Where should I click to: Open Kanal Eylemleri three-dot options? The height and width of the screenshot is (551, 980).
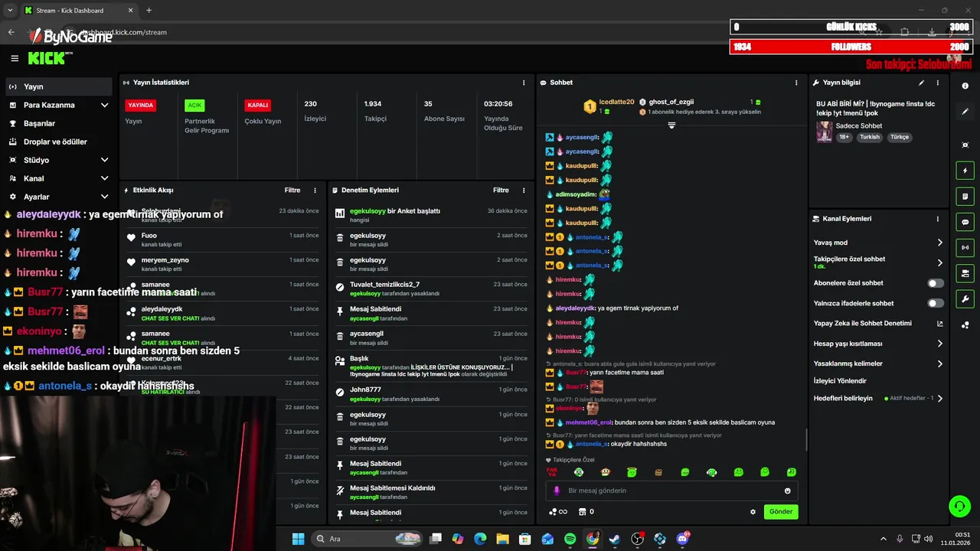coord(938,219)
